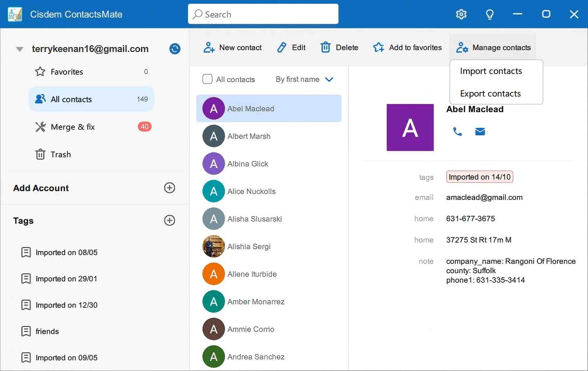
Task: Email Abel Maclead using envelope icon
Action: [480, 132]
